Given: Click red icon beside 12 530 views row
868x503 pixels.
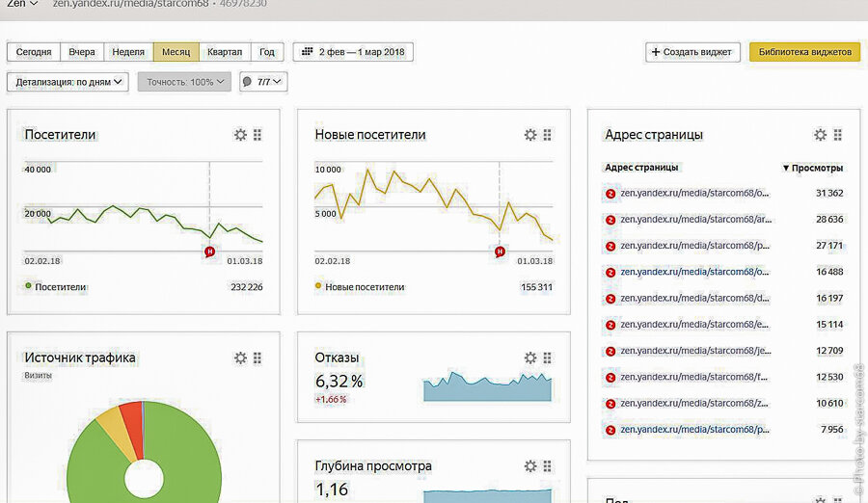Looking at the screenshot, I should click(610, 378).
